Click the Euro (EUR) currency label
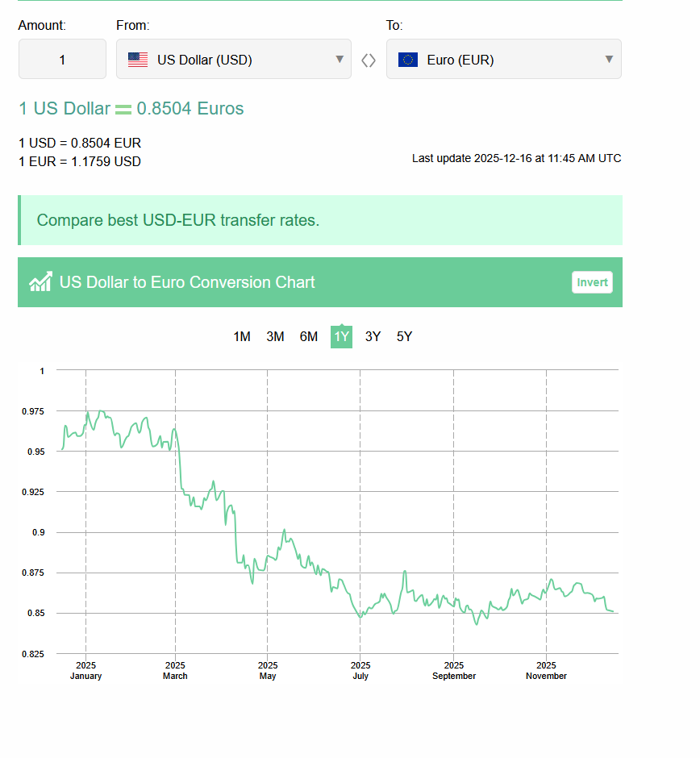 pyautogui.click(x=460, y=60)
